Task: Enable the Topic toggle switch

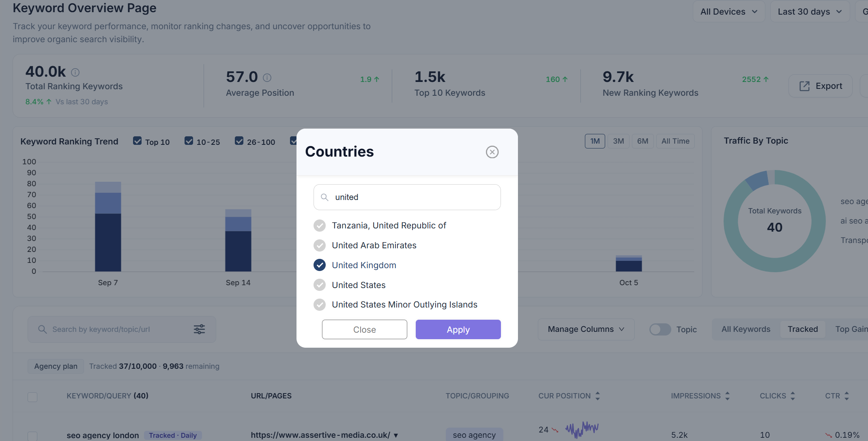Action: coord(660,329)
